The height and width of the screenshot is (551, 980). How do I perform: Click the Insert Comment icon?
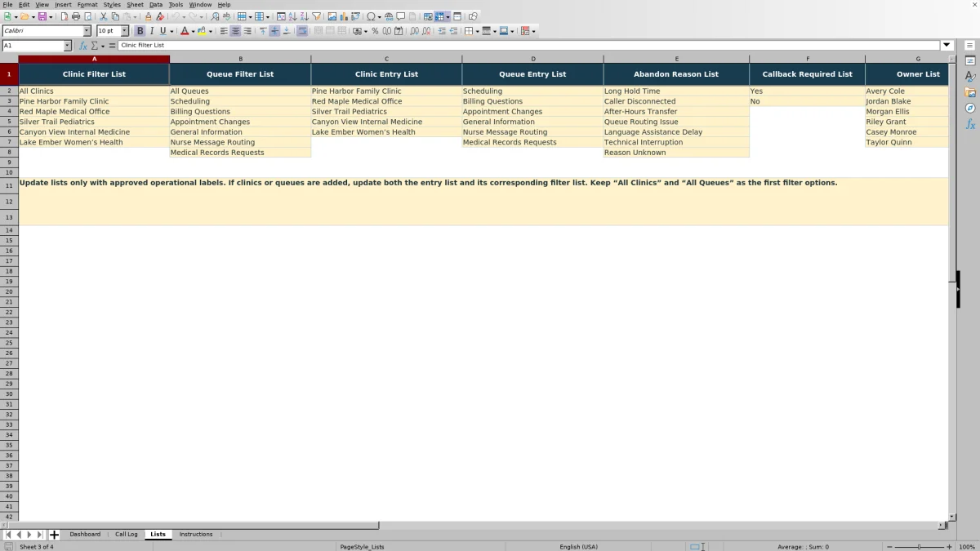[x=401, y=16]
